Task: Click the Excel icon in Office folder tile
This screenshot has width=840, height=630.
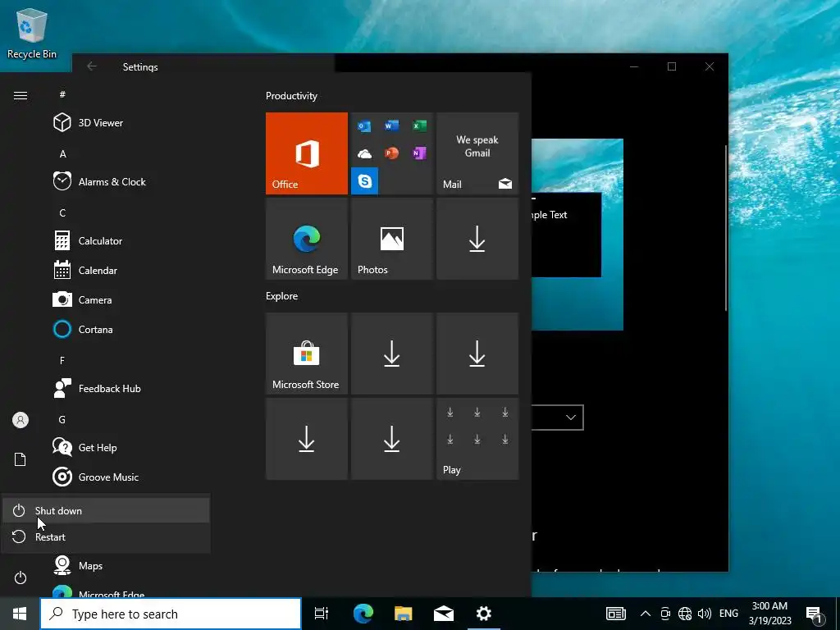Action: 419,126
